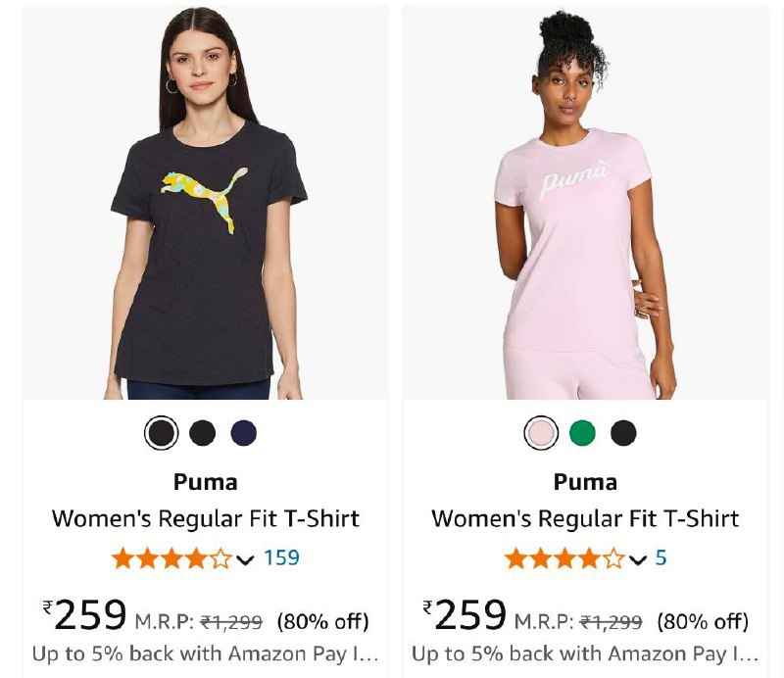The image size is (784, 678).
Task: Pick the black swatch, right product
Action: 623,432
